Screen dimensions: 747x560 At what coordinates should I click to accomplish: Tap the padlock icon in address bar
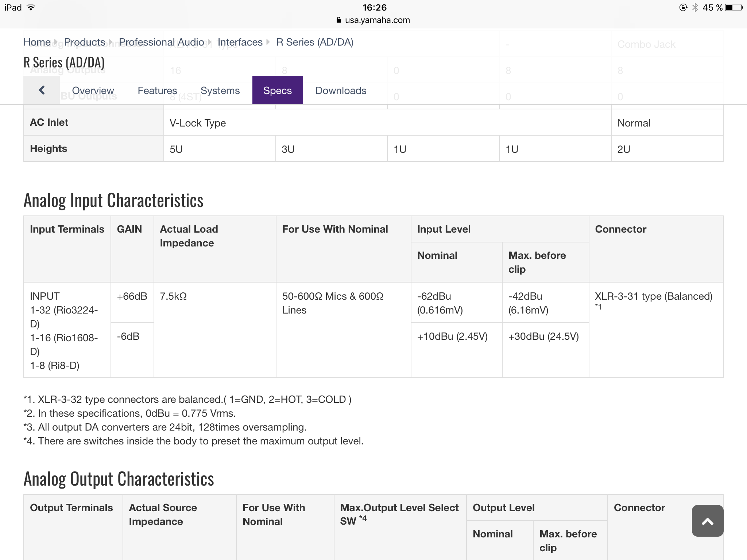(x=338, y=20)
